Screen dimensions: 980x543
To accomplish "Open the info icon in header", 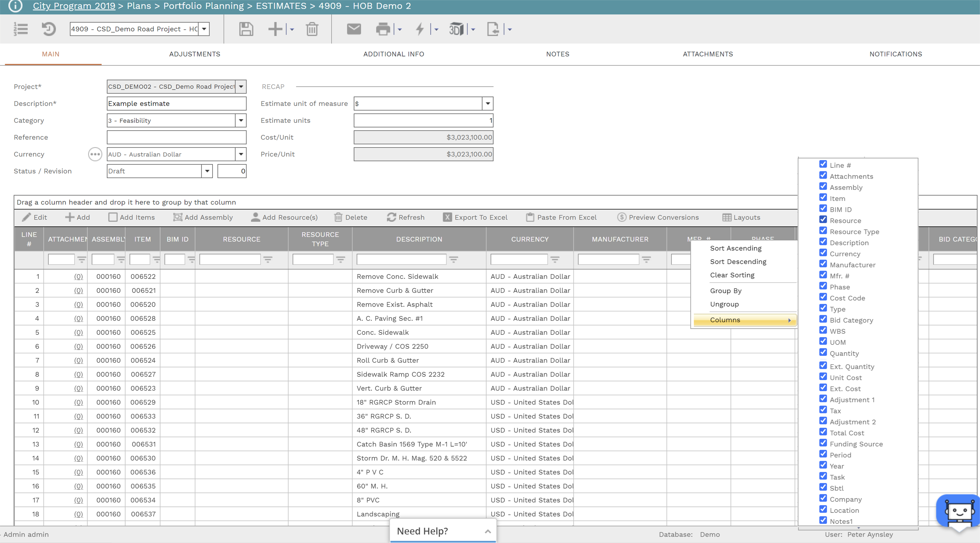I will pos(16,6).
